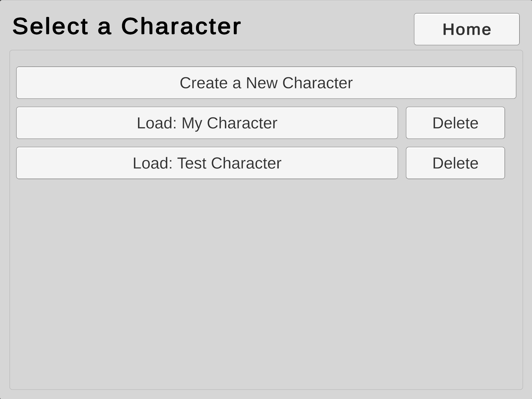Screen dimensions: 532x399
Task: Open the character named Test Character
Action: point(207,163)
